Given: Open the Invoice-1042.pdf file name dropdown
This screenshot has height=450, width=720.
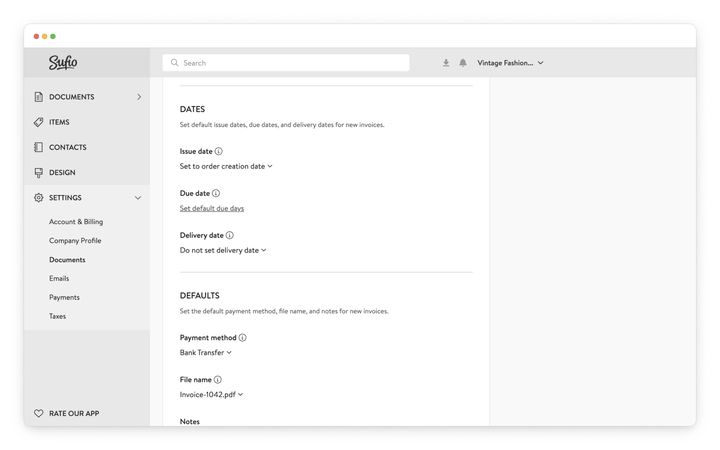Looking at the screenshot, I should coord(211,394).
